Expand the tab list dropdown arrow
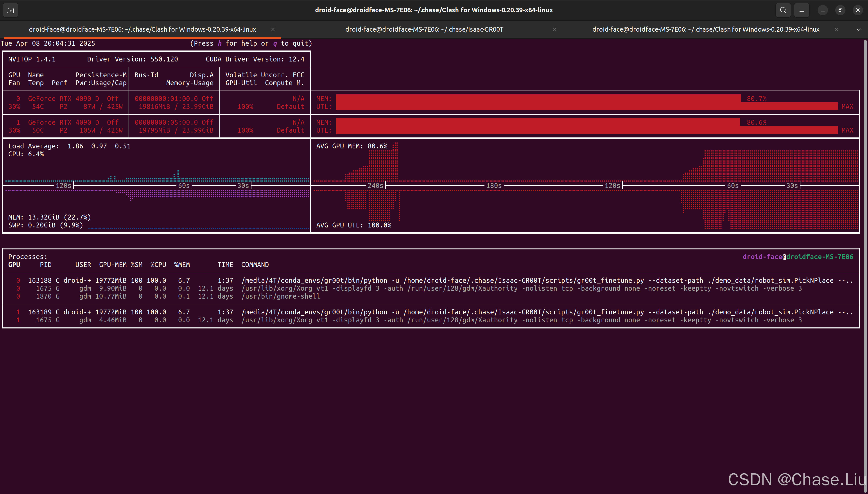 pyautogui.click(x=859, y=29)
